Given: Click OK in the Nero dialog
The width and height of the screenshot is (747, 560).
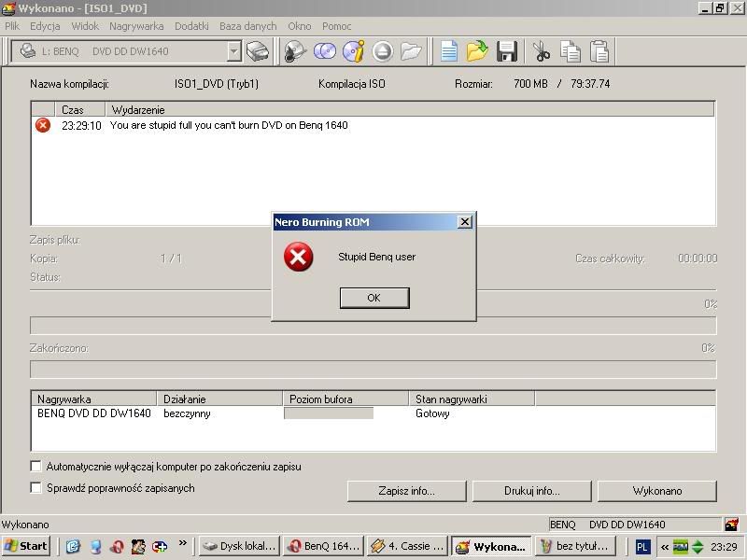Looking at the screenshot, I should (374, 298).
